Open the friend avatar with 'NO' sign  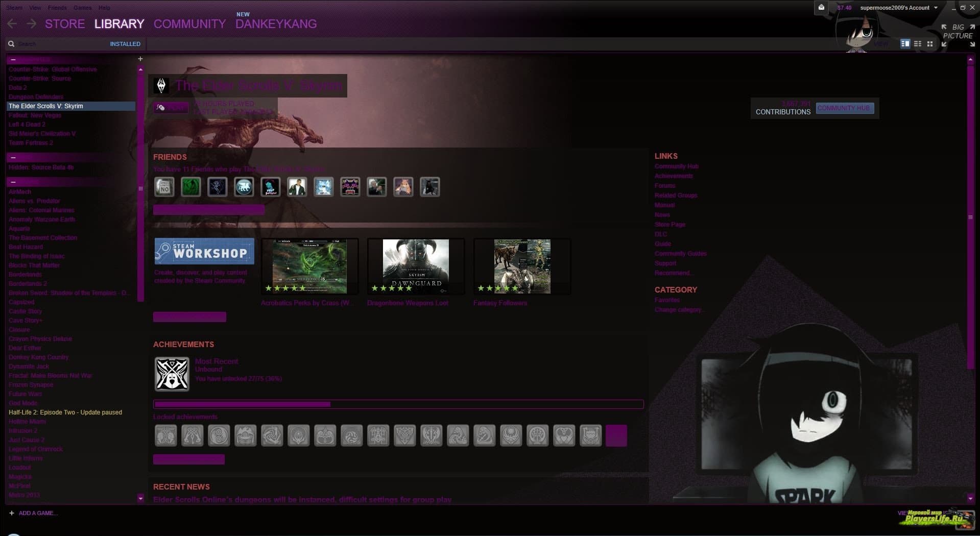(x=164, y=187)
